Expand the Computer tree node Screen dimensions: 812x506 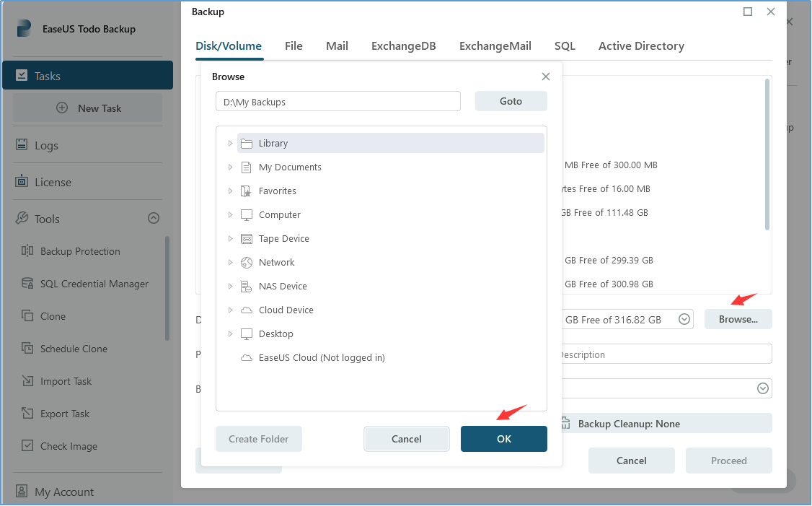(x=231, y=214)
